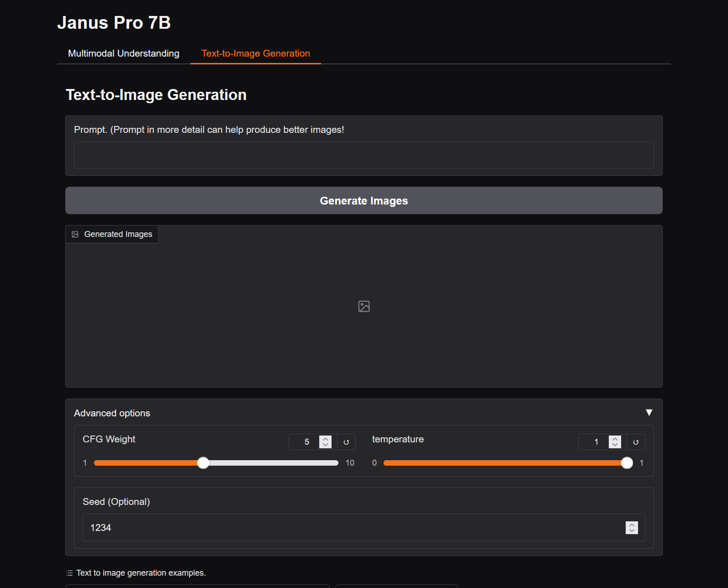This screenshot has height=588, width=728.
Task: Reset CFG Weight to default value
Action: [x=346, y=442]
